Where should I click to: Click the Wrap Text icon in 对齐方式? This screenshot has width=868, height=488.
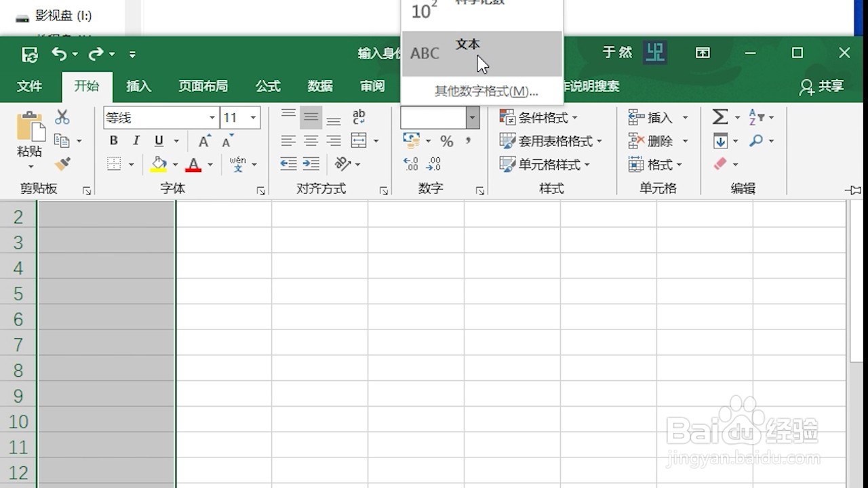click(x=358, y=117)
